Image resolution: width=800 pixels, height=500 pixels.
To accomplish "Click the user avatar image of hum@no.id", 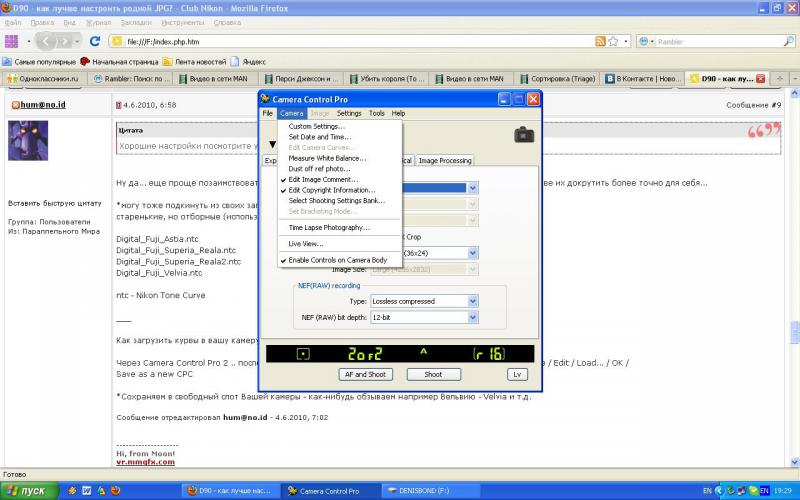I will (28, 140).
